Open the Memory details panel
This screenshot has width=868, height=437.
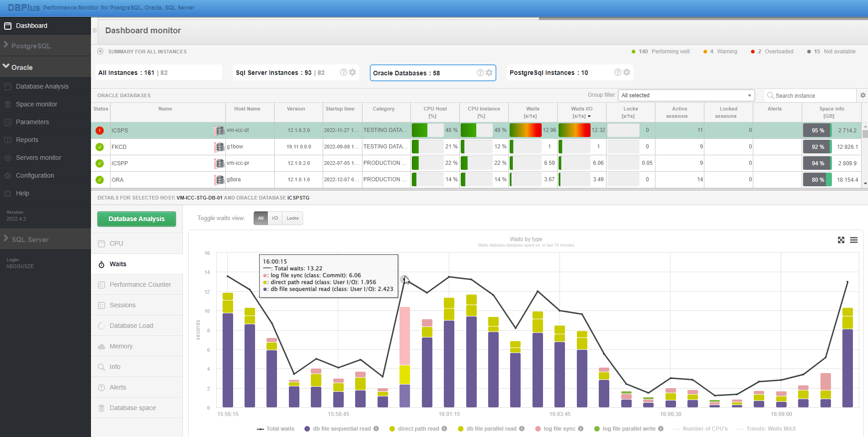(121, 346)
